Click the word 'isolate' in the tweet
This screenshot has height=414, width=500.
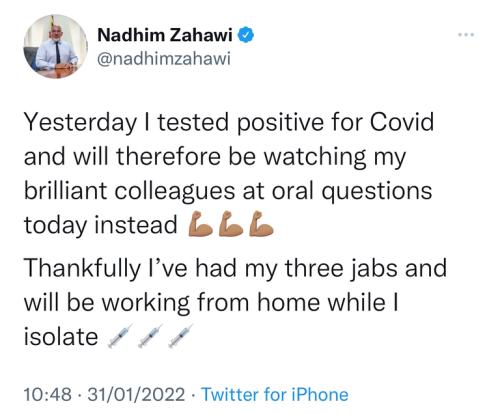(61, 337)
